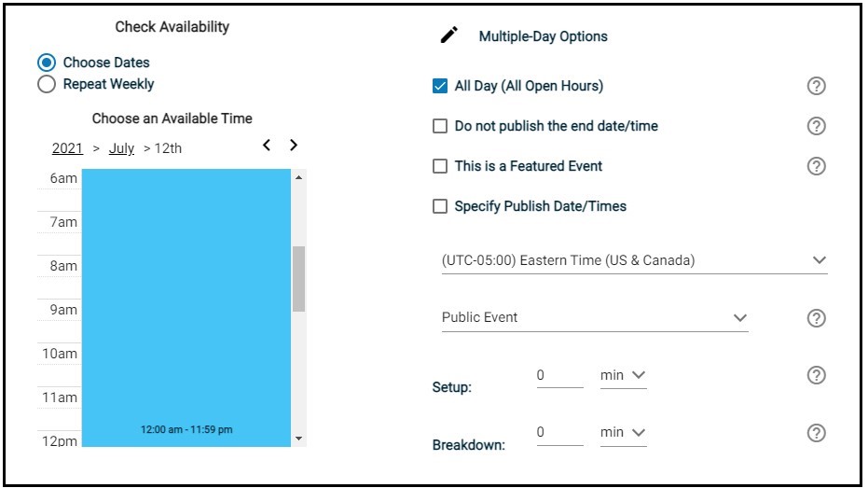Open help icon for Breakdown time
This screenshot has height=488, width=868.
tap(816, 433)
